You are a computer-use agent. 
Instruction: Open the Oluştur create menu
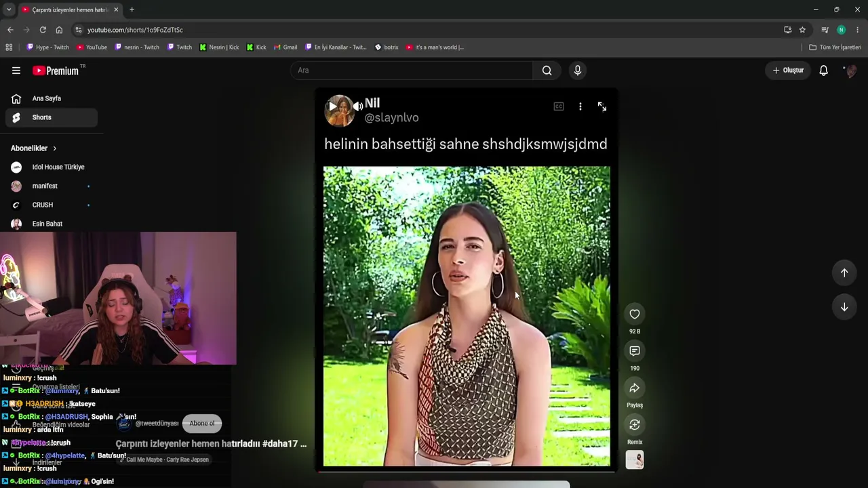pos(788,70)
